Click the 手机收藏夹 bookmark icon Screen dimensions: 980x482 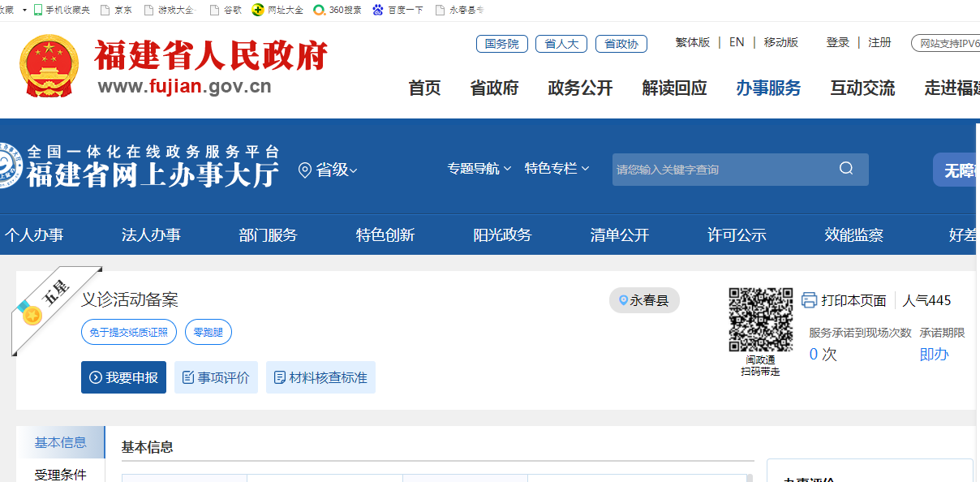tap(38, 10)
